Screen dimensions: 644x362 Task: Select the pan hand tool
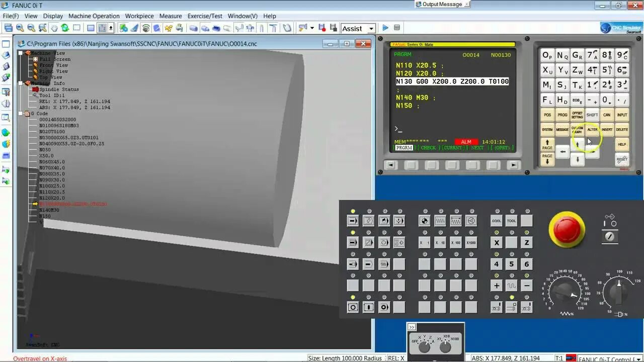[x=54, y=28]
